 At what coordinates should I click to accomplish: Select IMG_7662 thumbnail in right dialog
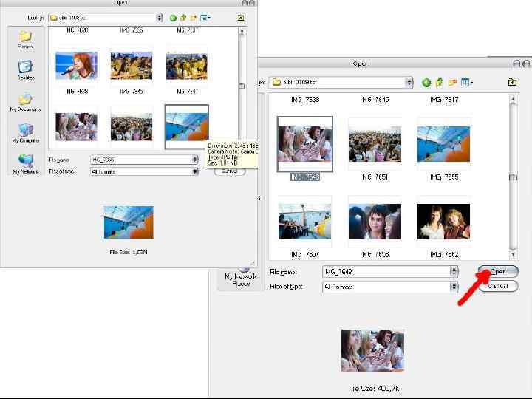click(x=443, y=222)
